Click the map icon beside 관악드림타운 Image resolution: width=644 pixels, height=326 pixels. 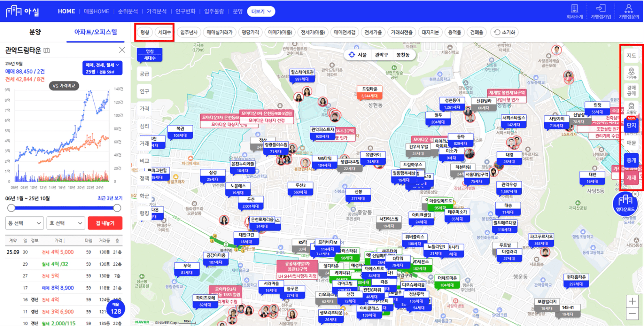click(x=47, y=51)
